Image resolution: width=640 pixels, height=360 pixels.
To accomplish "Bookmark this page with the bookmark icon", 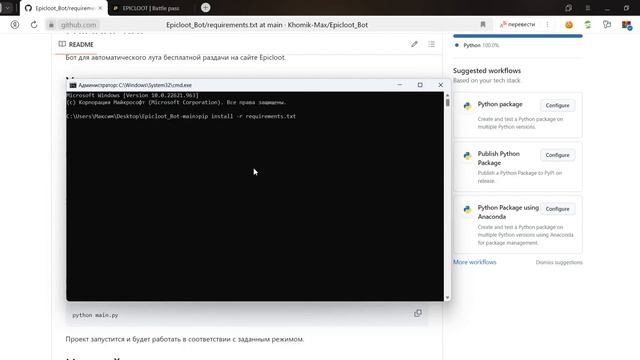I will tap(483, 25).
